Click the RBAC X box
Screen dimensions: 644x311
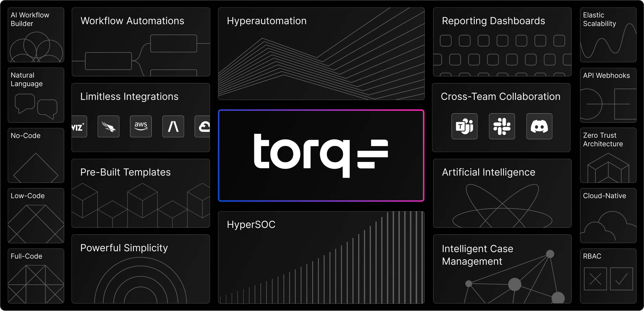[x=595, y=279]
